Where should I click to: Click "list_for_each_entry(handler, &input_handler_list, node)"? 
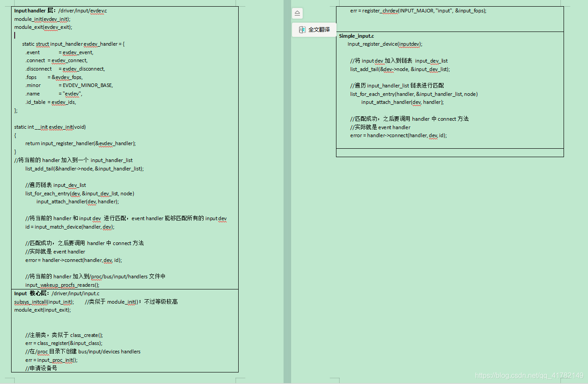(414, 94)
